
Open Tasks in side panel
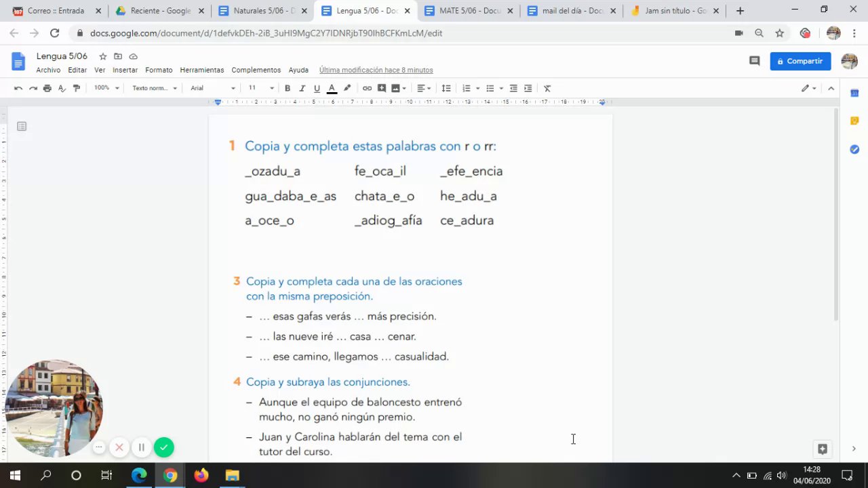click(x=854, y=149)
